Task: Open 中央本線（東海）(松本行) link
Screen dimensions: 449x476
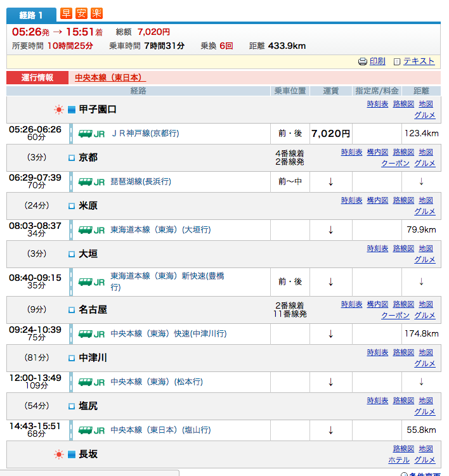Action: [x=157, y=382]
